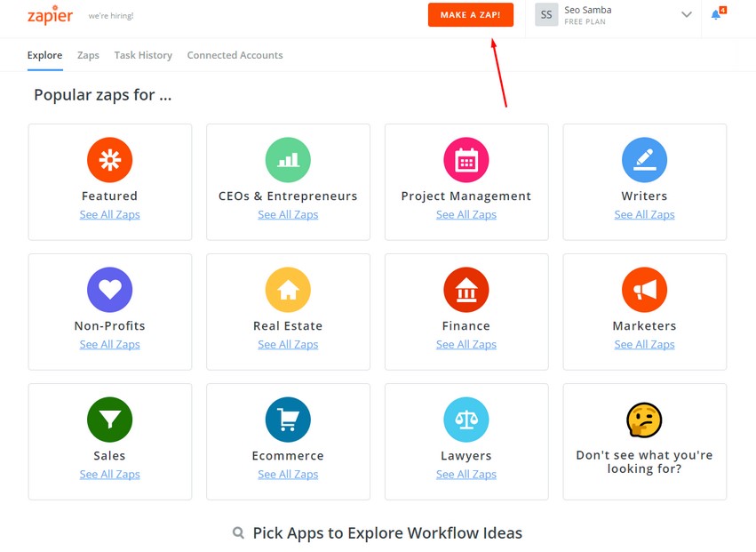Viewport: 756px width, 552px height.
Task: Open the we're hiring link
Action: point(111,16)
